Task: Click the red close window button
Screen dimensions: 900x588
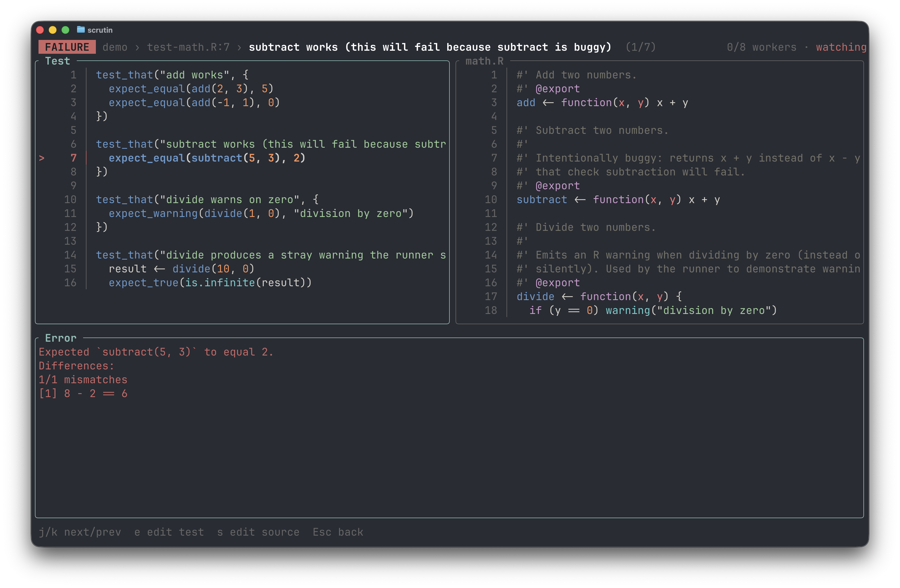Action: point(40,30)
